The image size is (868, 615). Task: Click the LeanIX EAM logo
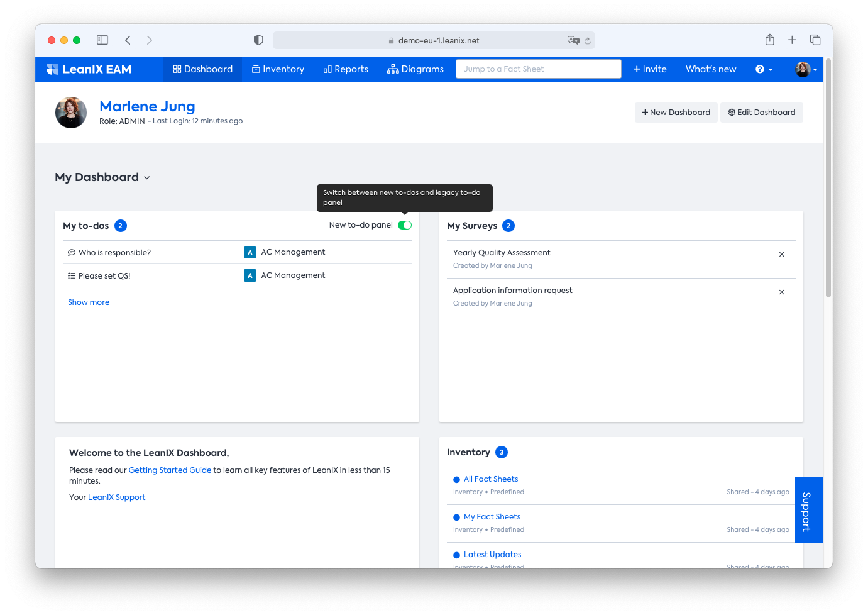pos(89,69)
